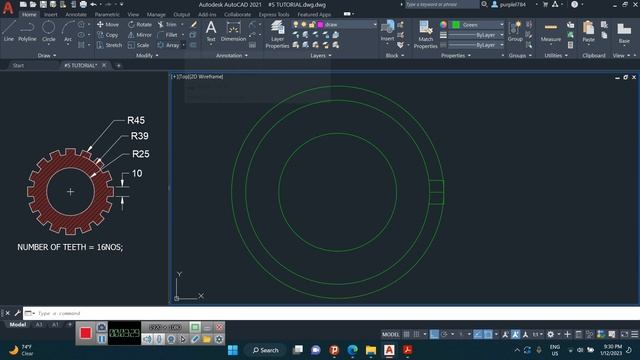The width and height of the screenshot is (640, 360).
Task: Toggle snap mode in status bar
Action: (416, 334)
